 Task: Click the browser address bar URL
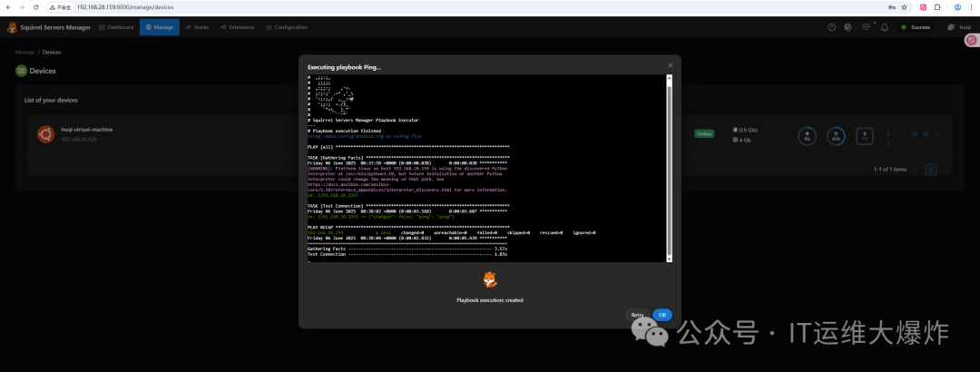coord(125,7)
